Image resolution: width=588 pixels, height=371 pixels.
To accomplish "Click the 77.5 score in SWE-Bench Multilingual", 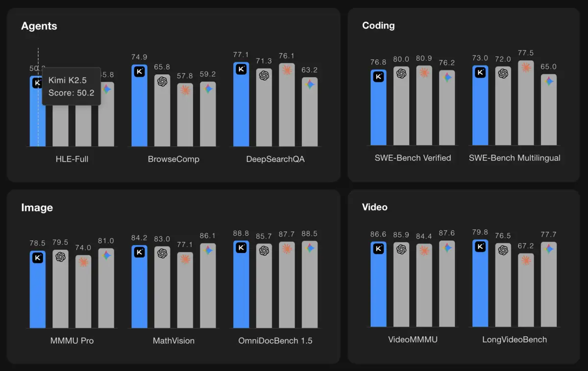I will pyautogui.click(x=526, y=53).
